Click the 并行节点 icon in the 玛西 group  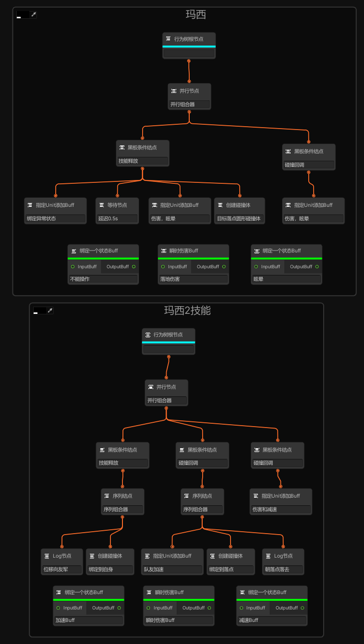tap(174, 91)
